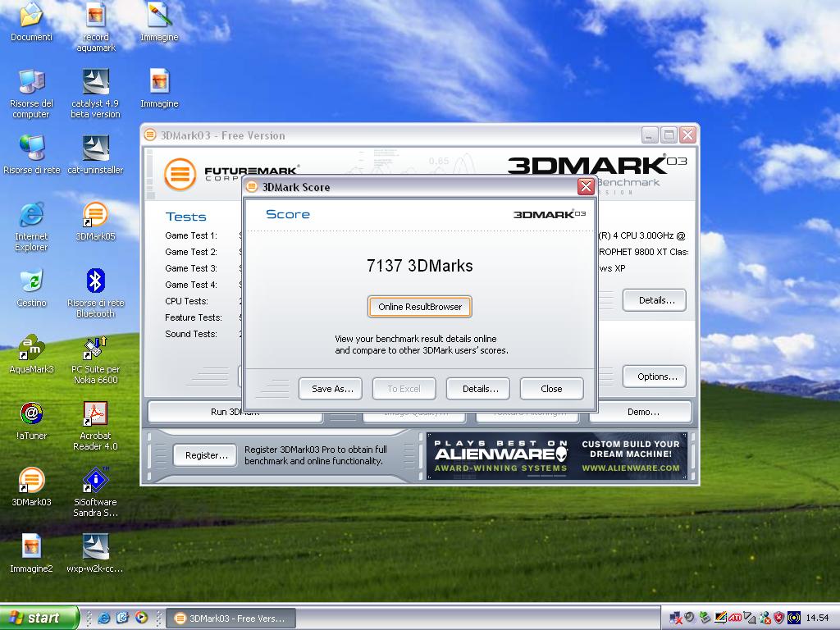840x630 pixels.
Task: Open Risorse di rete Bluetooth icon
Action: pos(96,282)
